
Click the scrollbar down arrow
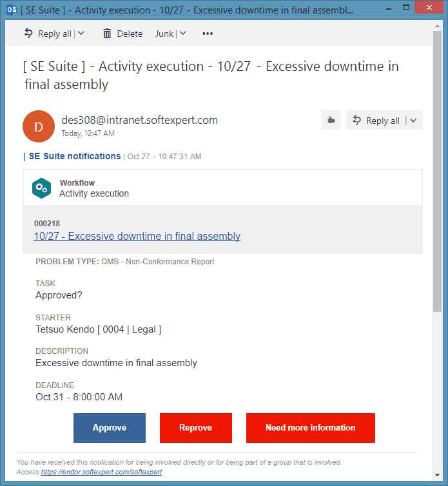click(x=438, y=475)
